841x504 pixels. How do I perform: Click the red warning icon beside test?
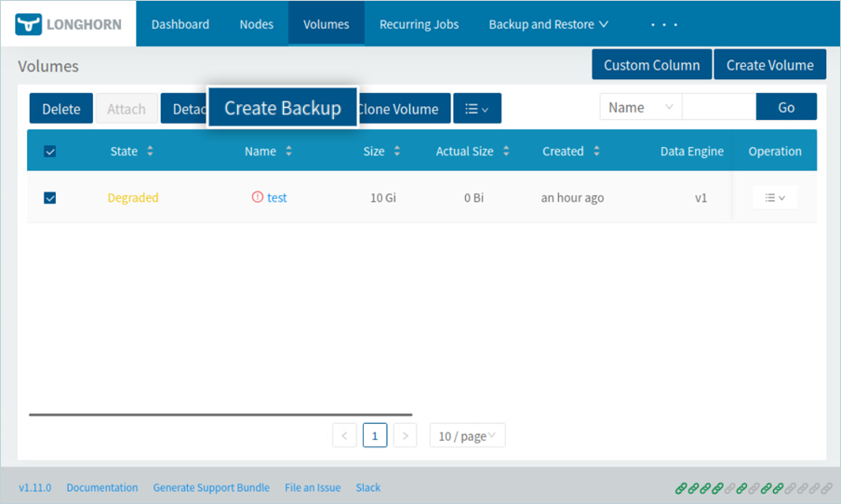[258, 197]
